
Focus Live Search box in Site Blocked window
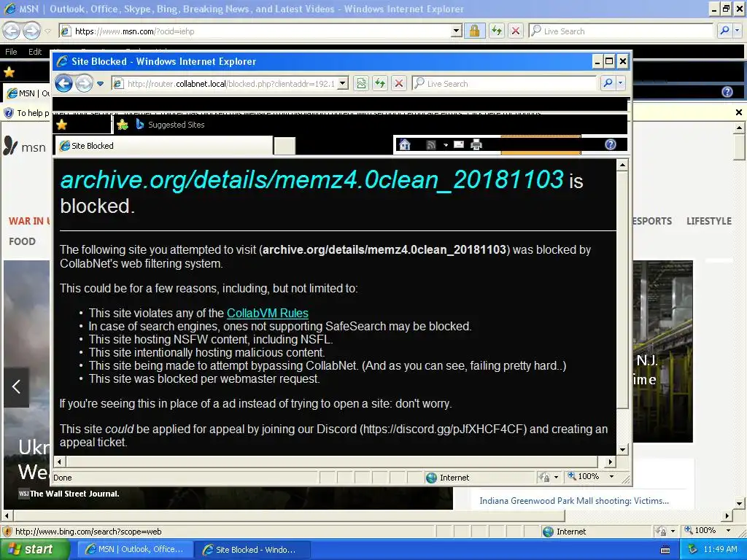[504, 84]
